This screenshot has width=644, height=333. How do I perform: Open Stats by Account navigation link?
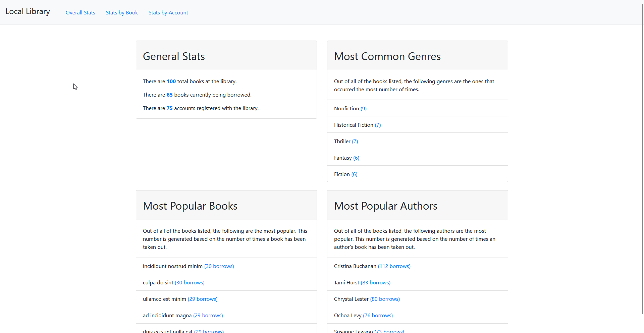(x=168, y=13)
